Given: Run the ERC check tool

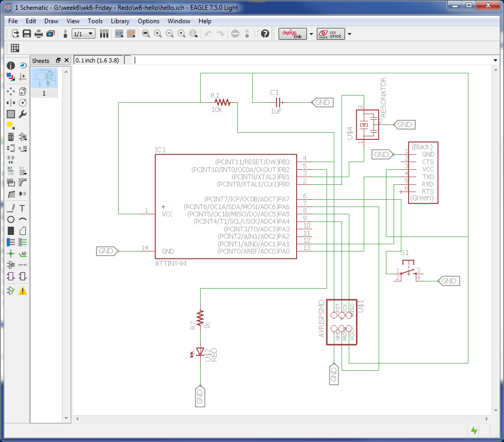Looking at the screenshot, I should [x=11, y=291].
